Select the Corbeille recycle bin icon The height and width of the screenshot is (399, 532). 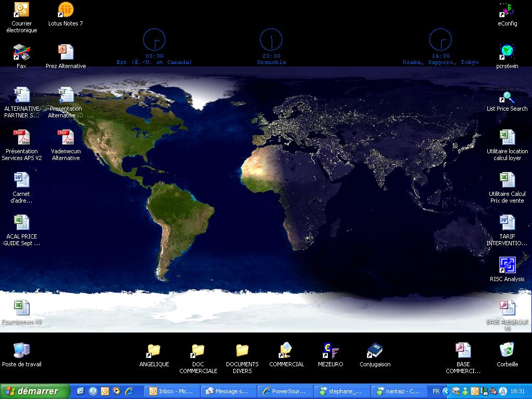(507, 351)
